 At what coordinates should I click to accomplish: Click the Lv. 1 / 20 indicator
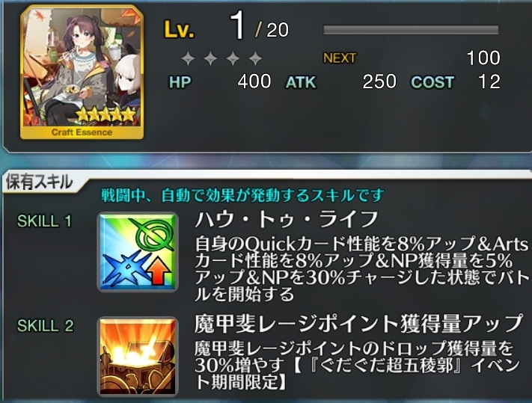(227, 28)
